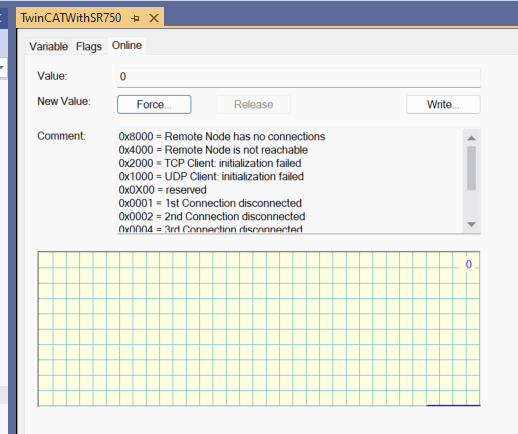Click the comment scrollbar thumb

tap(471, 168)
